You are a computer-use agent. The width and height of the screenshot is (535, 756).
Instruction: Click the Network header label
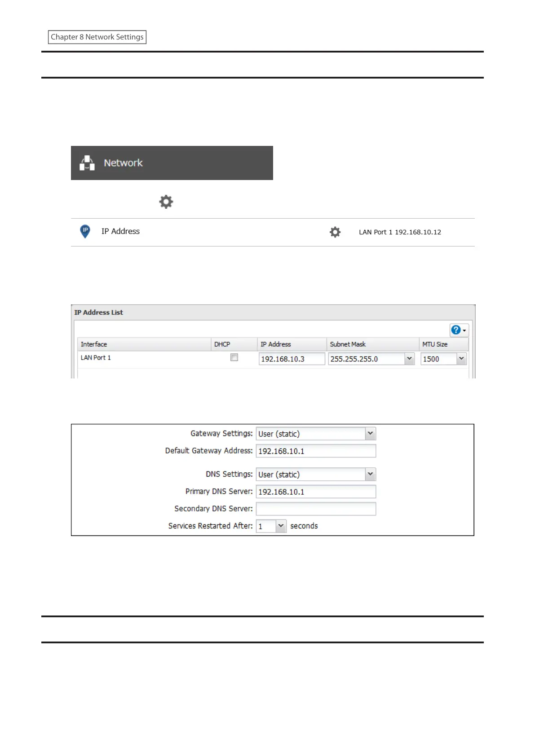coord(123,163)
